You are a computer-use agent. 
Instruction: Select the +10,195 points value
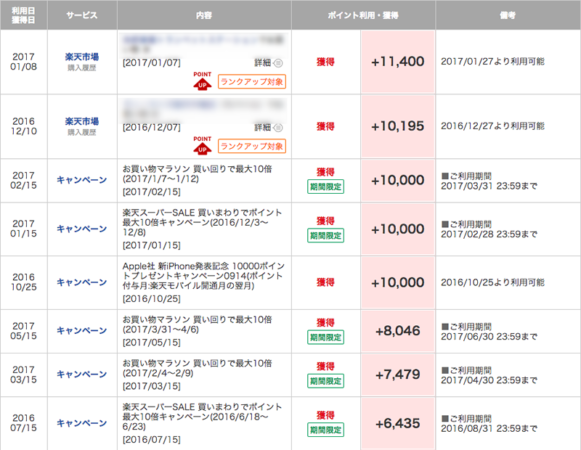398,126
